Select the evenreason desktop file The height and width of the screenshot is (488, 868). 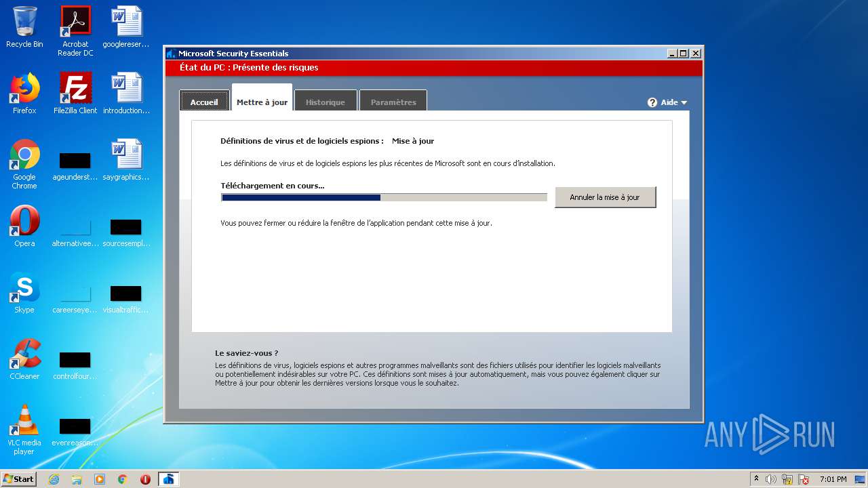[x=75, y=432]
